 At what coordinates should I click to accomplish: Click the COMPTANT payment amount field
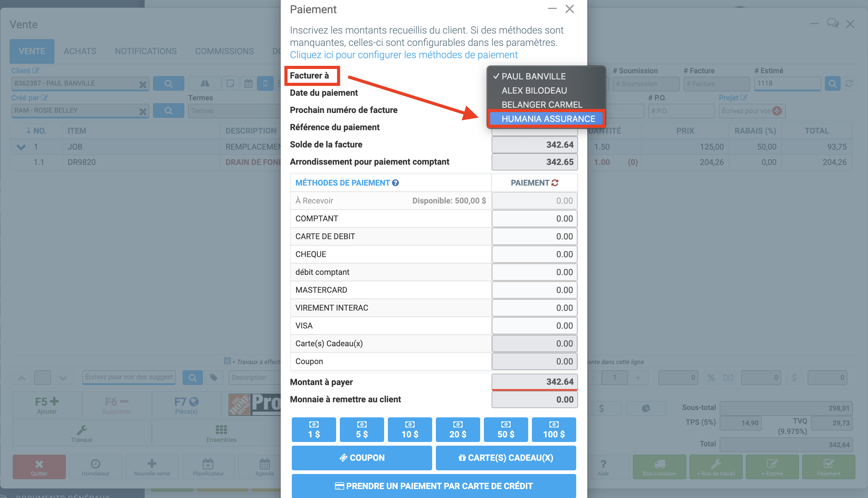(x=534, y=219)
